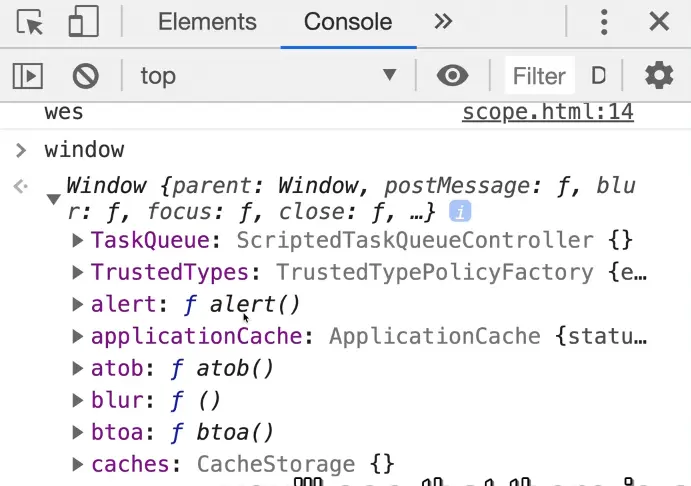
Task: Show the console sidebar
Action: (x=28, y=75)
